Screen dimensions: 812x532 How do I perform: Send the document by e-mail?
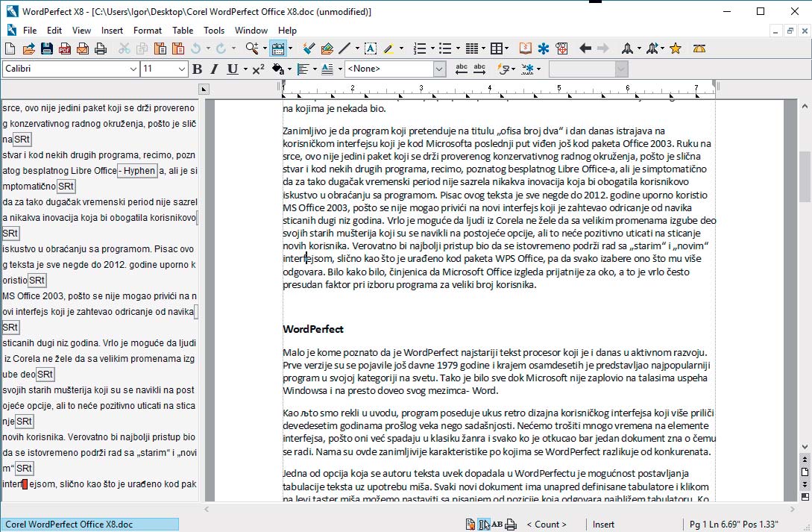pos(83,48)
